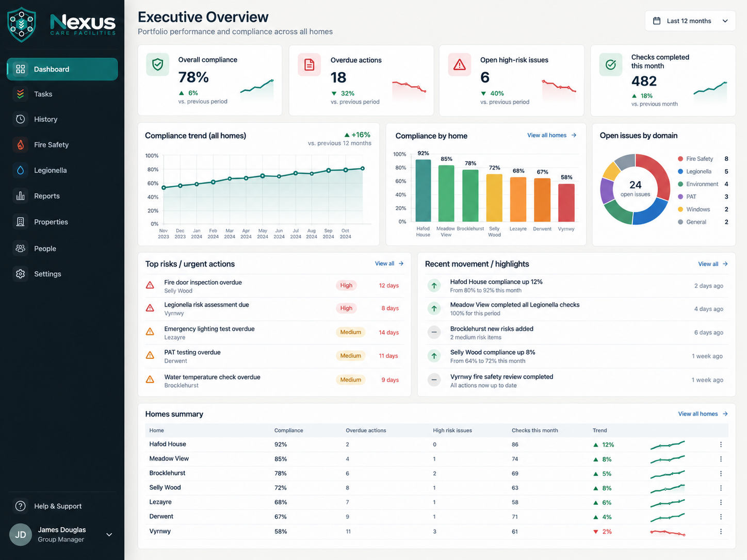Click warning icon beside Legionella risk assessment due

point(150,308)
